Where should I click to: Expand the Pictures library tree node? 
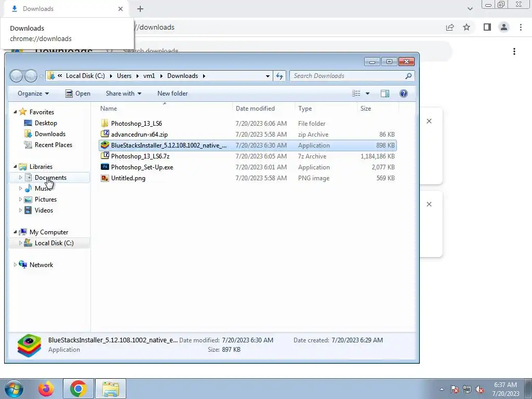point(20,199)
